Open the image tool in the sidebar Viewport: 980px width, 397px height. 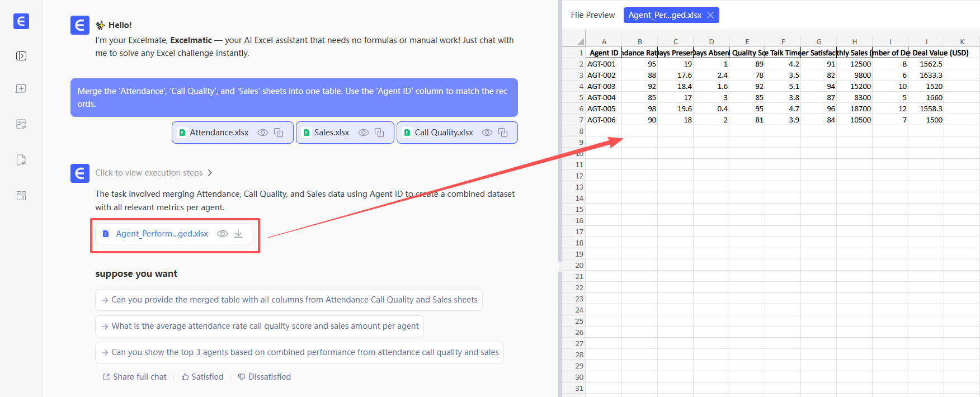click(21, 124)
